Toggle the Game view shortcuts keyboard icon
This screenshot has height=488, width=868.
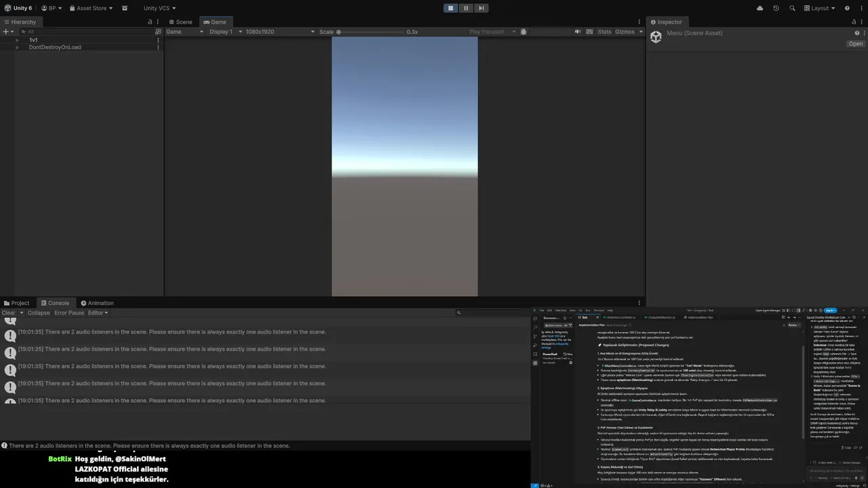point(590,32)
